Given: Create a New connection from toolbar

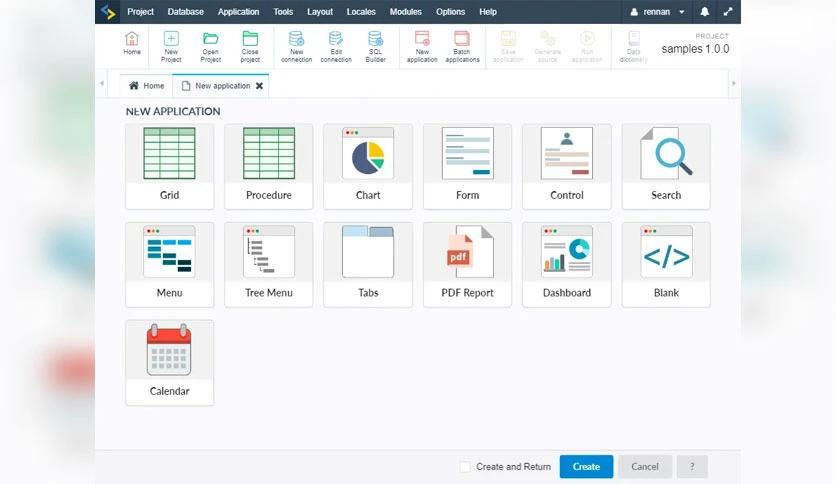Looking at the screenshot, I should click(296, 47).
